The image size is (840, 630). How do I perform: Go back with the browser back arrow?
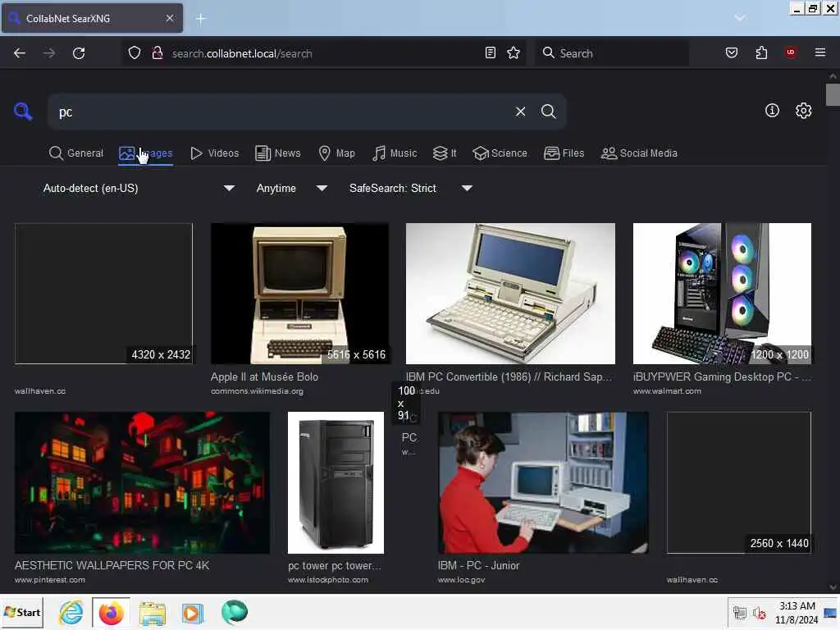click(20, 53)
